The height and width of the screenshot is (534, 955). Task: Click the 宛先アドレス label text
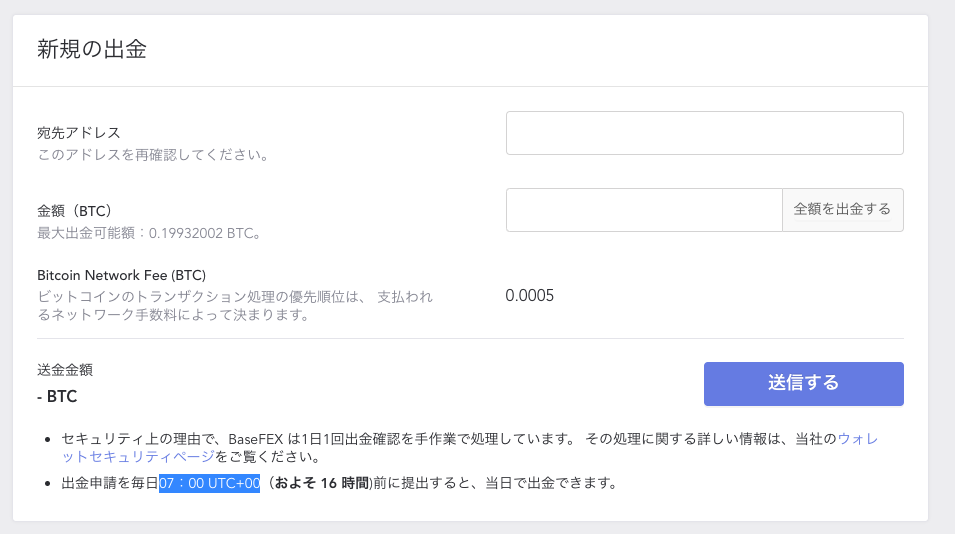click(x=79, y=133)
